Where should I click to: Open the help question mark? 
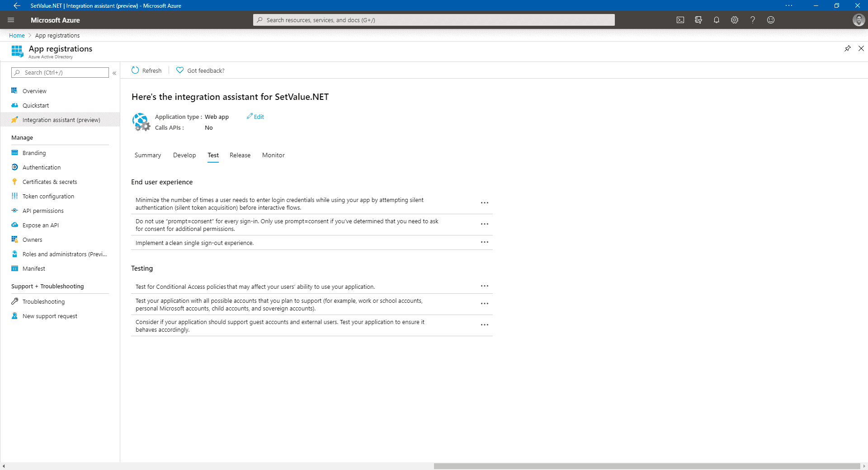[x=753, y=20]
